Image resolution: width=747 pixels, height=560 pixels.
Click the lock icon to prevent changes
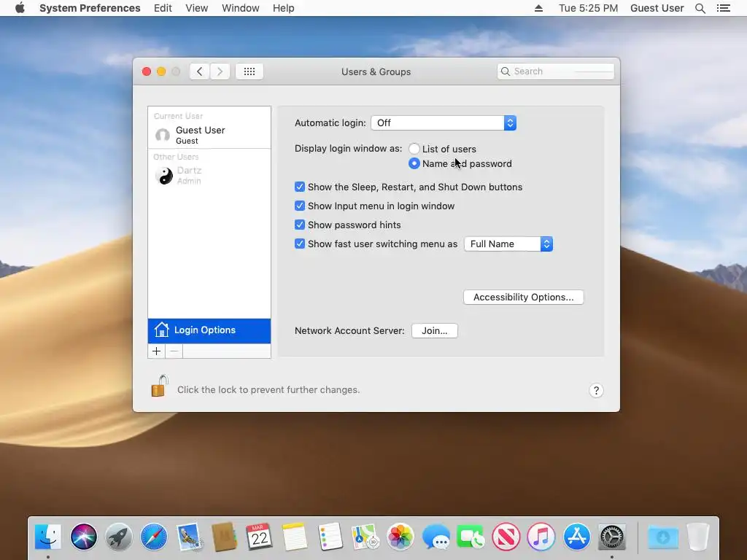pyautogui.click(x=160, y=386)
